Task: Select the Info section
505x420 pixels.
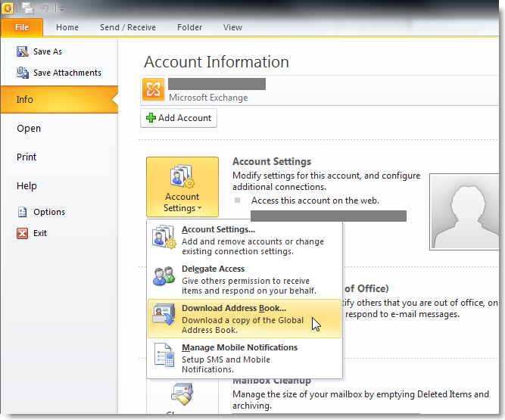Action: (x=59, y=99)
